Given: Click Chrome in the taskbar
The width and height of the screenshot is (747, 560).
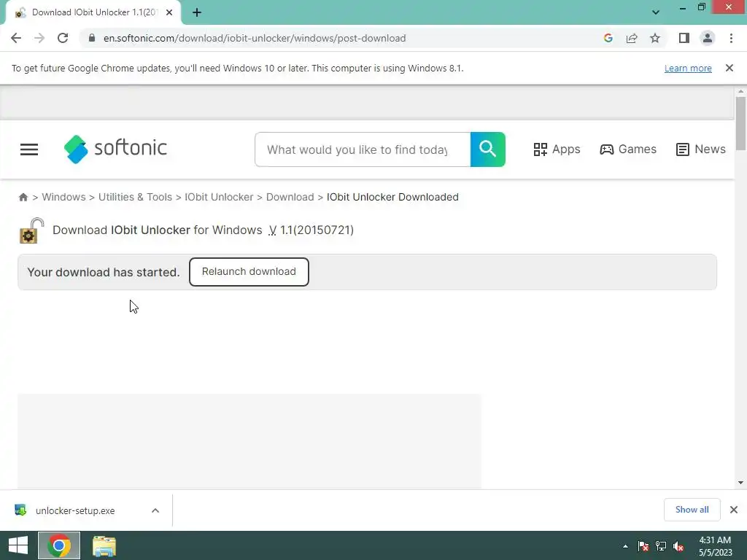Looking at the screenshot, I should tap(59, 545).
